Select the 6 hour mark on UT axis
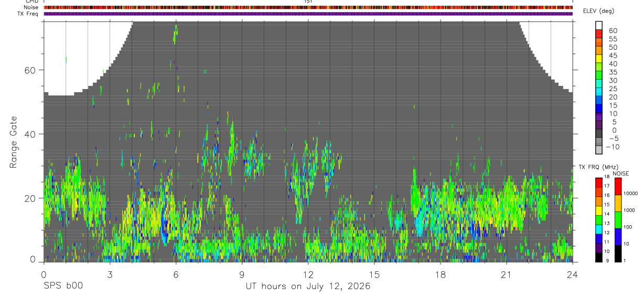 click(x=176, y=274)
